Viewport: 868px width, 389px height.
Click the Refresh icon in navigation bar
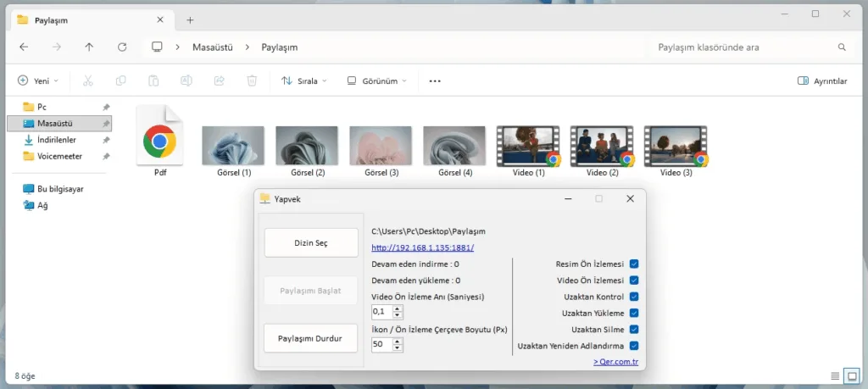(123, 47)
